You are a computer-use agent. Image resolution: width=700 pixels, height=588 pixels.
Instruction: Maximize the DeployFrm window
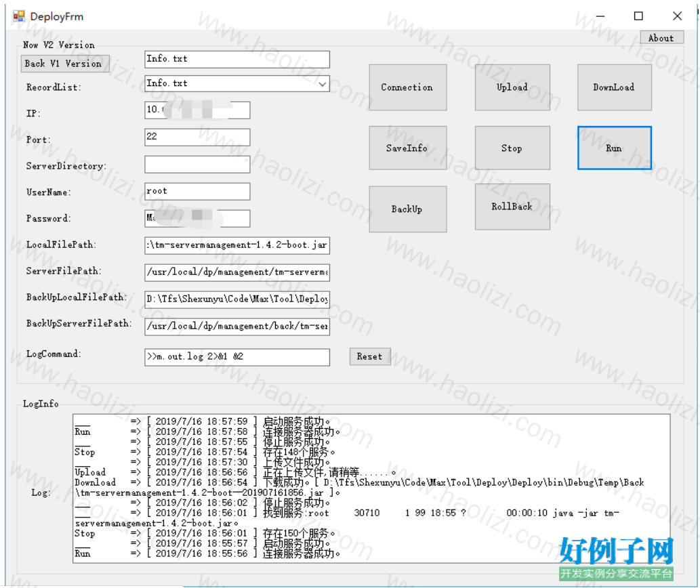pyautogui.click(x=639, y=16)
